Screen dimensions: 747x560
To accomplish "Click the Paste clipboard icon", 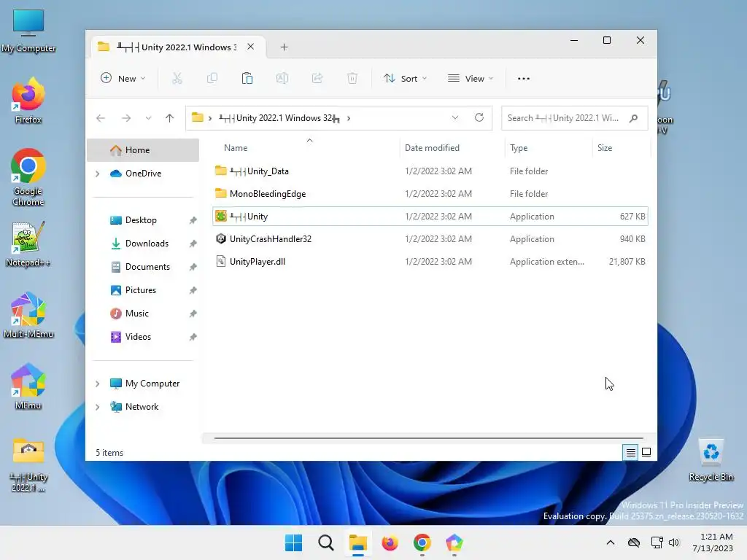I will [x=247, y=79].
